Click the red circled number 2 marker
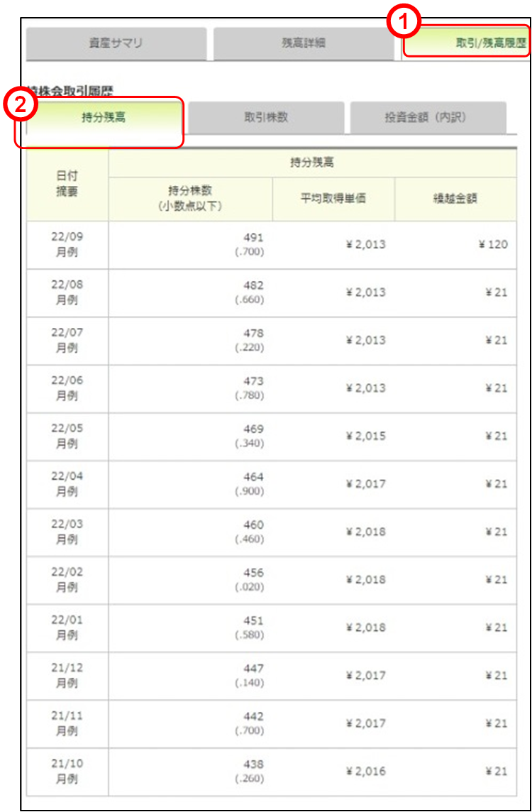The height and width of the screenshot is (812, 532). pos(21,105)
